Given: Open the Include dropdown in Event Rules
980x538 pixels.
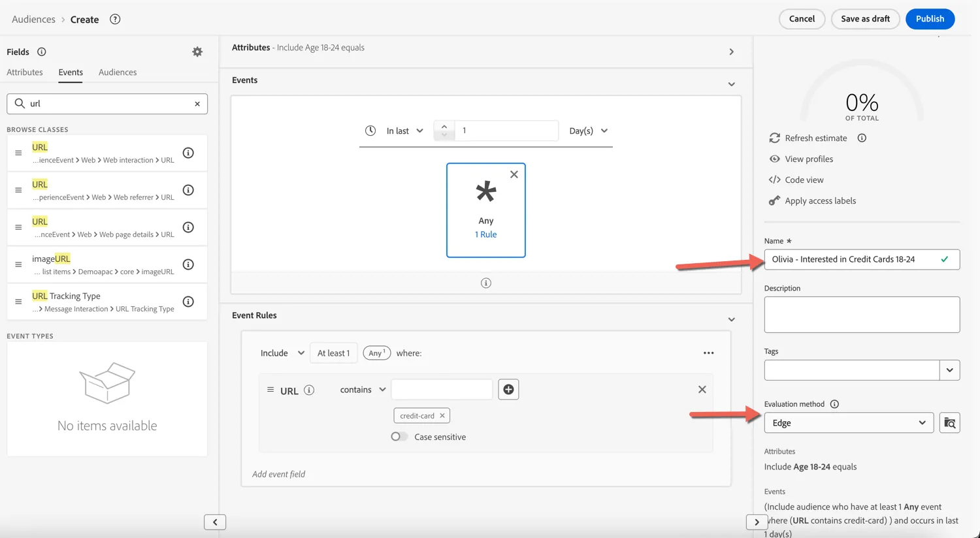Looking at the screenshot, I should 282,353.
